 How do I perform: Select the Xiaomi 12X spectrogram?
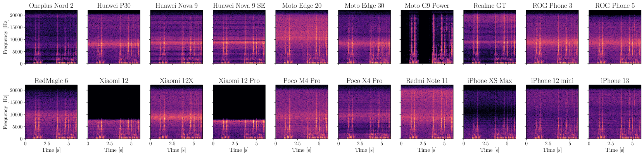pyautogui.click(x=176, y=112)
